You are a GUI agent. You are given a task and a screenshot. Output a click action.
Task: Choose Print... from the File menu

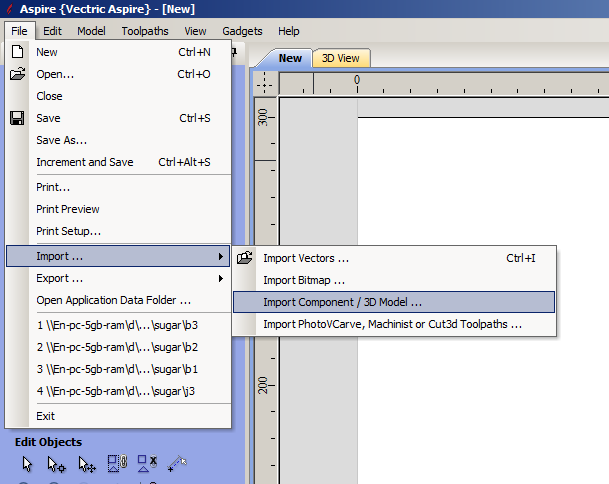118,187
